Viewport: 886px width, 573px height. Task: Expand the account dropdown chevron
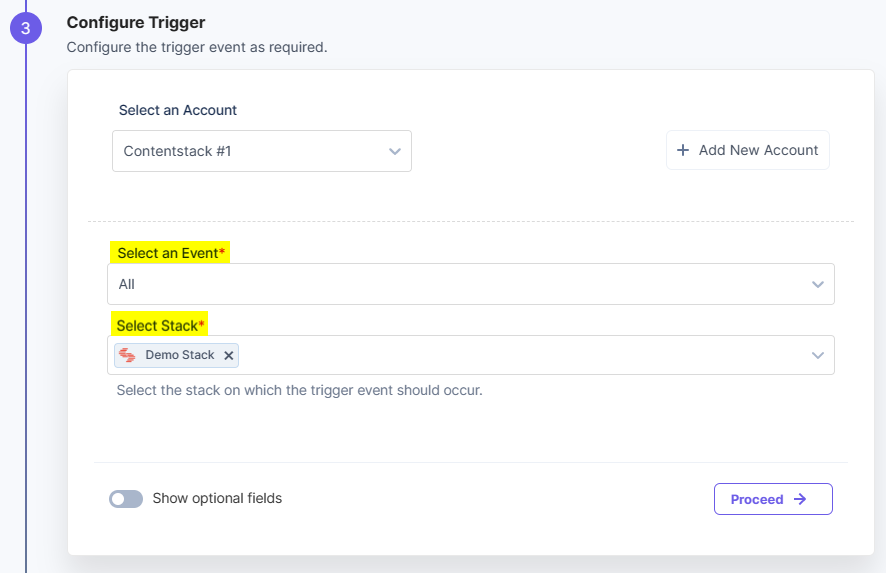tap(395, 151)
